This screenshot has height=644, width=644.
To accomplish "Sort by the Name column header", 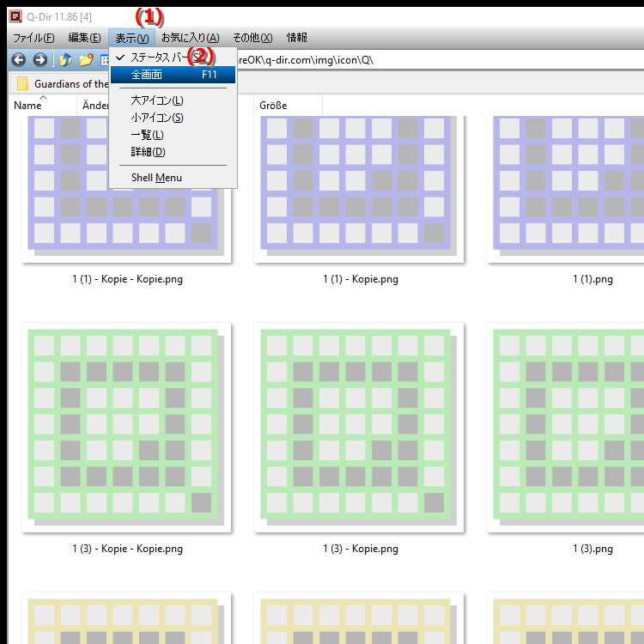I will [x=43, y=106].
